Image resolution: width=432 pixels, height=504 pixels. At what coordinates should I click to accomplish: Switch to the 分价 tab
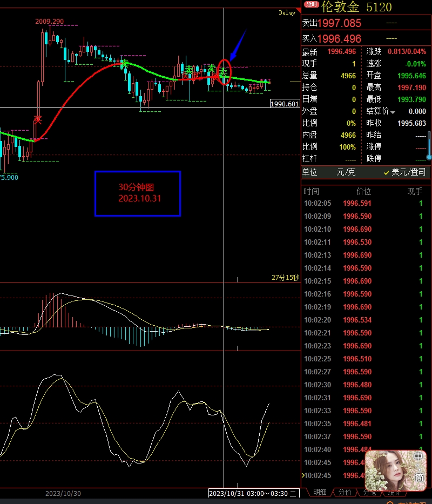tap(344, 492)
